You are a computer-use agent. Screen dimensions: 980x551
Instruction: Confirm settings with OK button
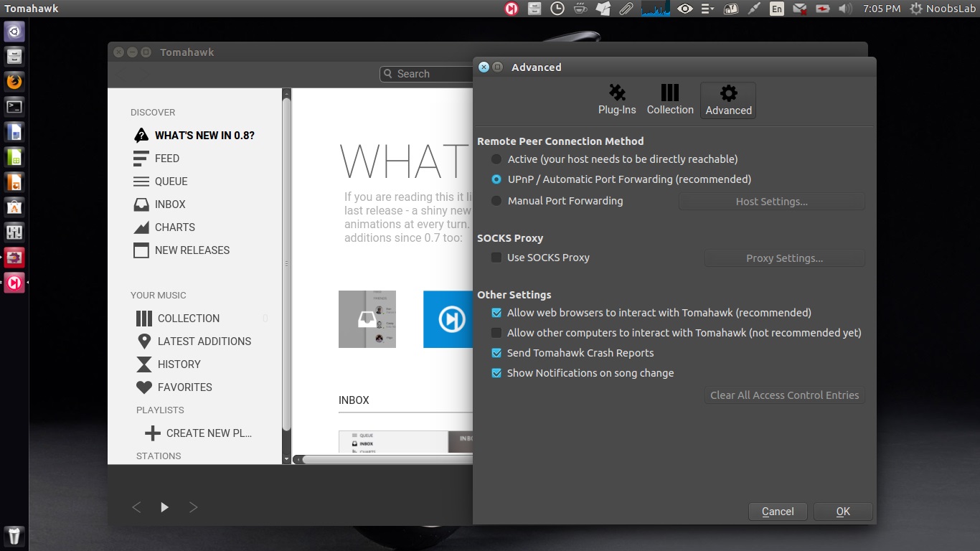[843, 512]
